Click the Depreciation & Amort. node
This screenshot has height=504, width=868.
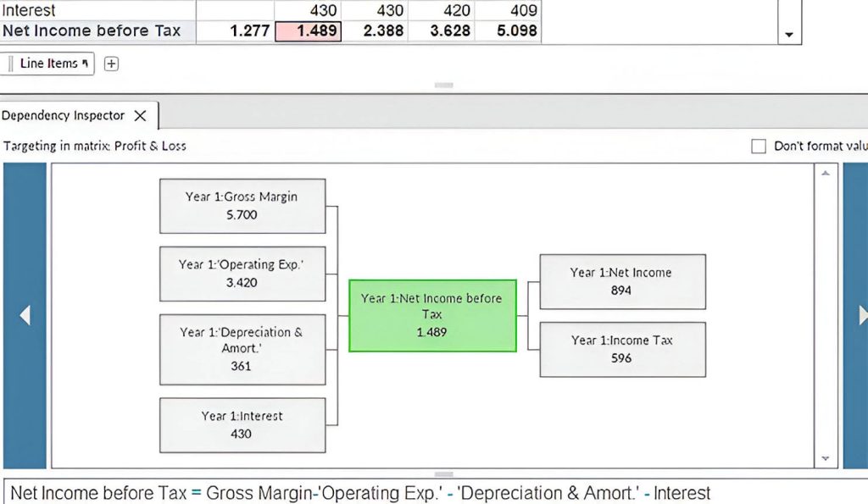pyautogui.click(x=242, y=349)
